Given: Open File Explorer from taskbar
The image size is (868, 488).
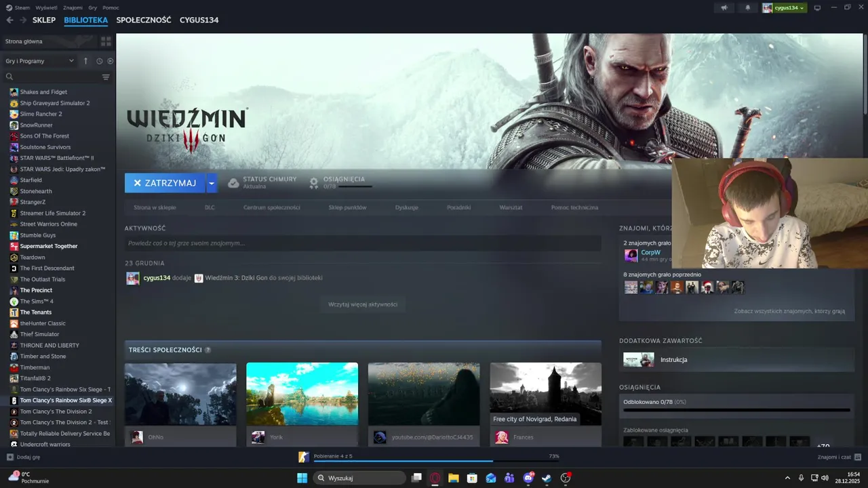Looking at the screenshot, I should tap(454, 478).
